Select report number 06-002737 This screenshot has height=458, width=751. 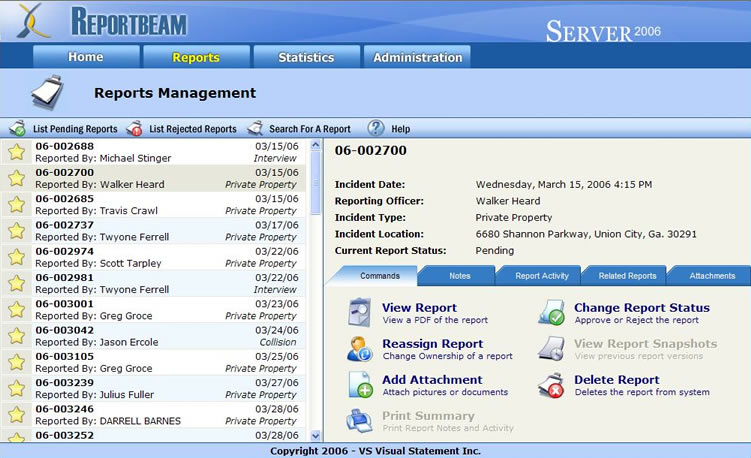65,225
